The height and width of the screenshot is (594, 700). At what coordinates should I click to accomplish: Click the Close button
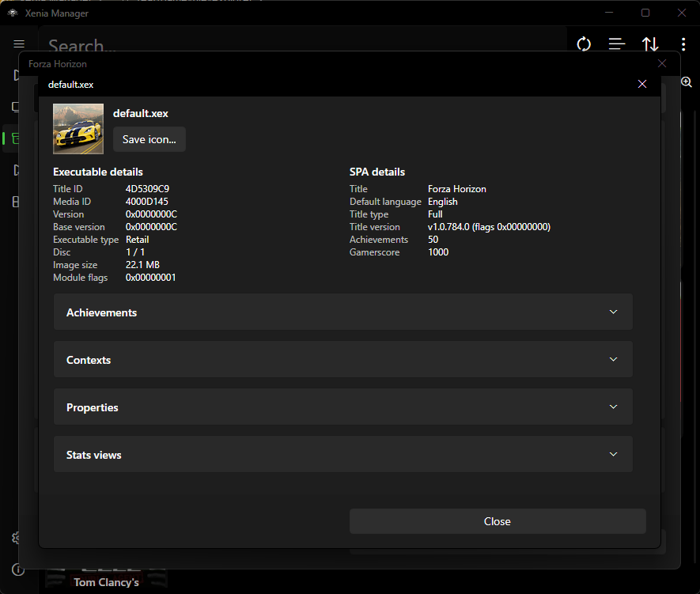pyautogui.click(x=498, y=521)
